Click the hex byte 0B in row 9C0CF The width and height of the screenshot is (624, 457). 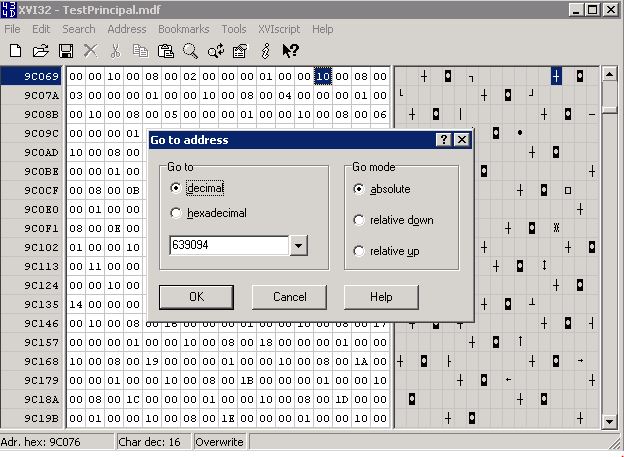click(x=133, y=191)
